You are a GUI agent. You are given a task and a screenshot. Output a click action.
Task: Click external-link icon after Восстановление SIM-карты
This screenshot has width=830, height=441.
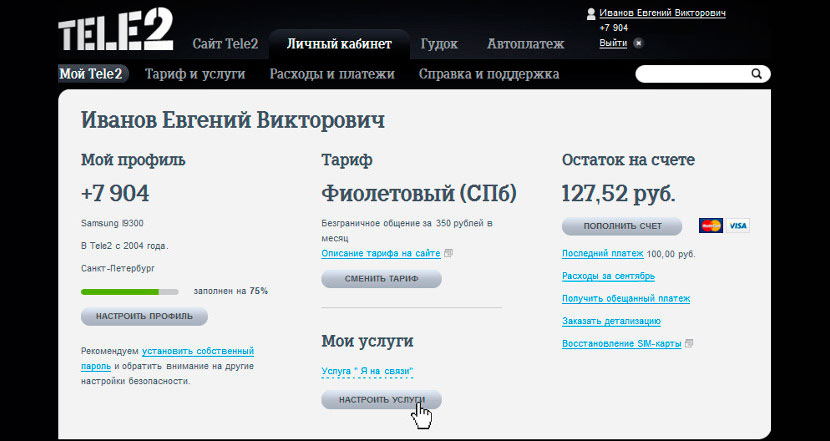click(x=690, y=344)
